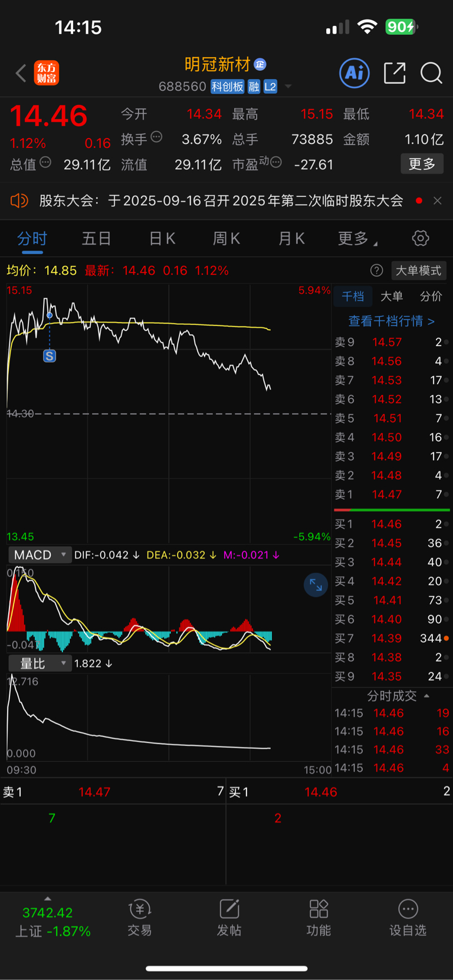Tap the DIF:-0.042 value
453x980 pixels.
coord(107,555)
